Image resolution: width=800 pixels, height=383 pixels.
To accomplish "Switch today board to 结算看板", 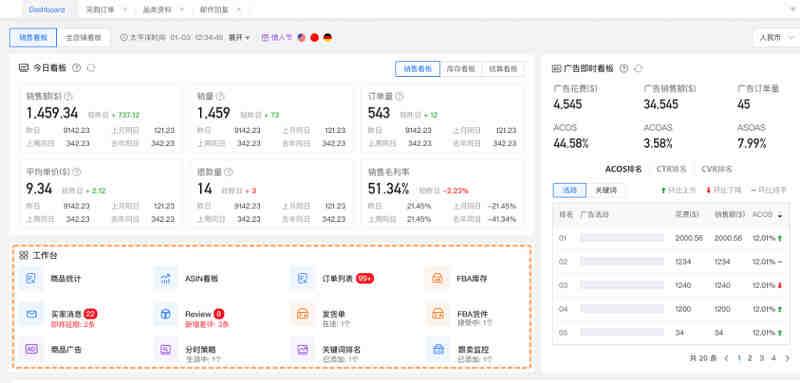I will click(503, 69).
